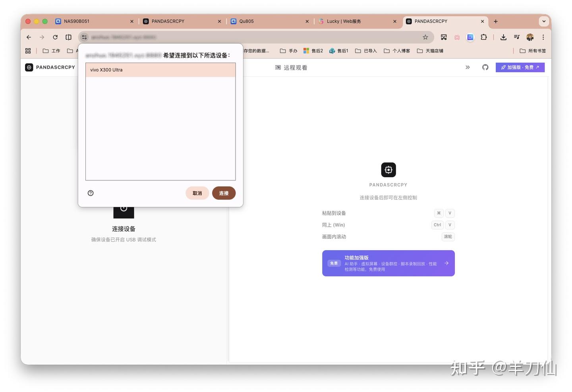Image resolution: width=572 pixels, height=392 pixels.
Task: Switch to the first PANDASCRCPY tab
Action: 182,21
